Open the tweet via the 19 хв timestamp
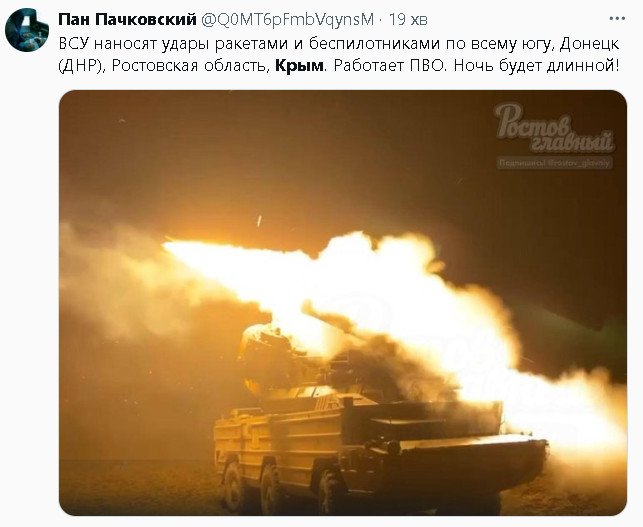 (x=407, y=19)
